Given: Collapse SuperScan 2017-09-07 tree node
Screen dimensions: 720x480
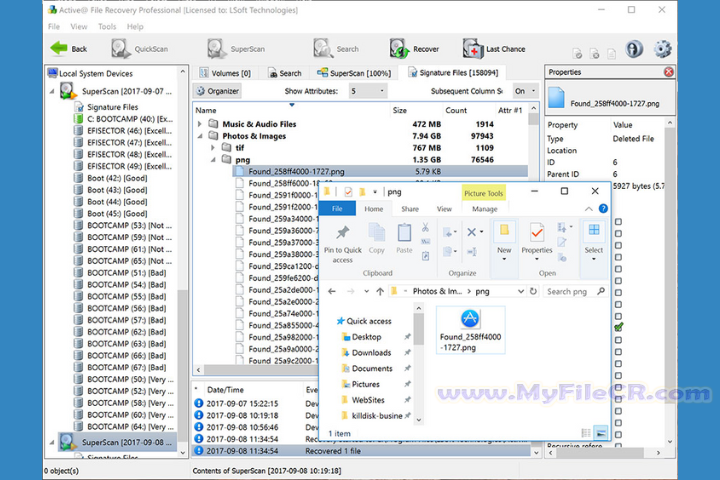Looking at the screenshot, I should (x=52, y=91).
